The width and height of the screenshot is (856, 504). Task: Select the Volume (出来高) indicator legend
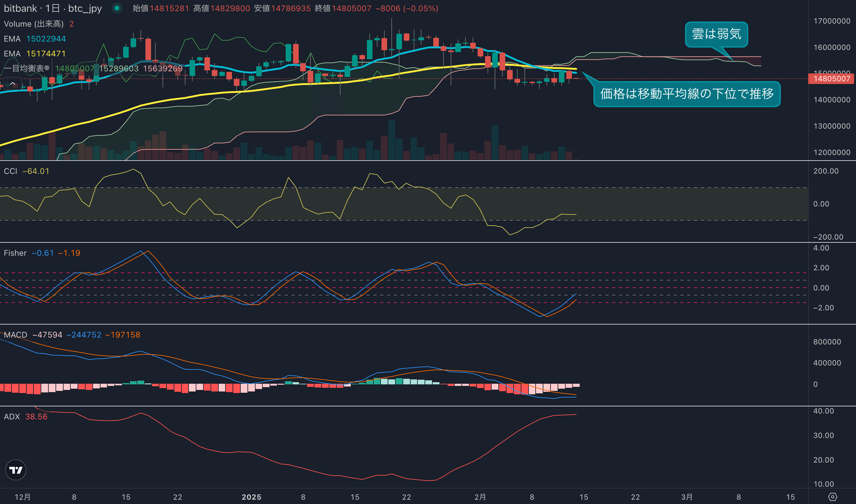33,24
